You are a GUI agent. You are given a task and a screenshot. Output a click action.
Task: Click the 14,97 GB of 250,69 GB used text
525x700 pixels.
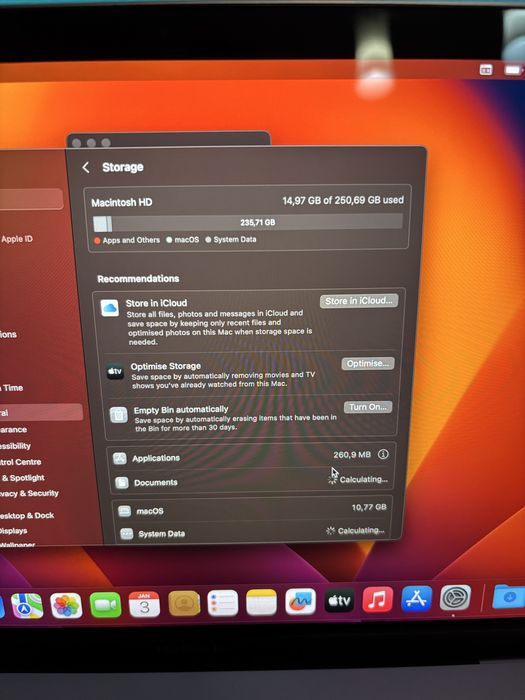click(343, 200)
